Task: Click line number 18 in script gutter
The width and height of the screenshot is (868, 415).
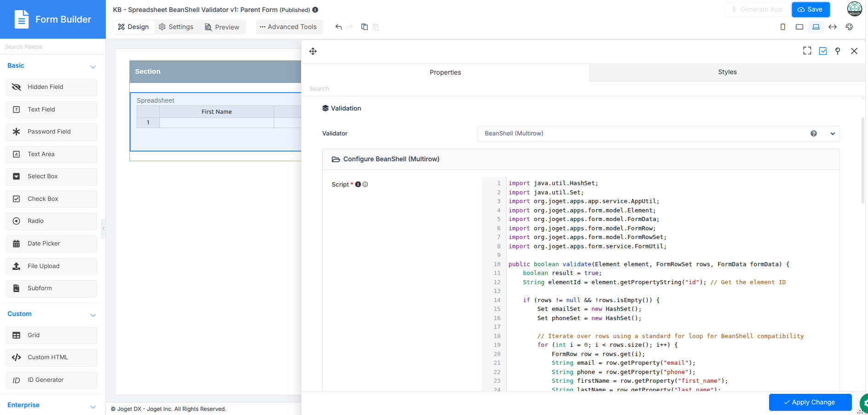Action: (x=497, y=336)
